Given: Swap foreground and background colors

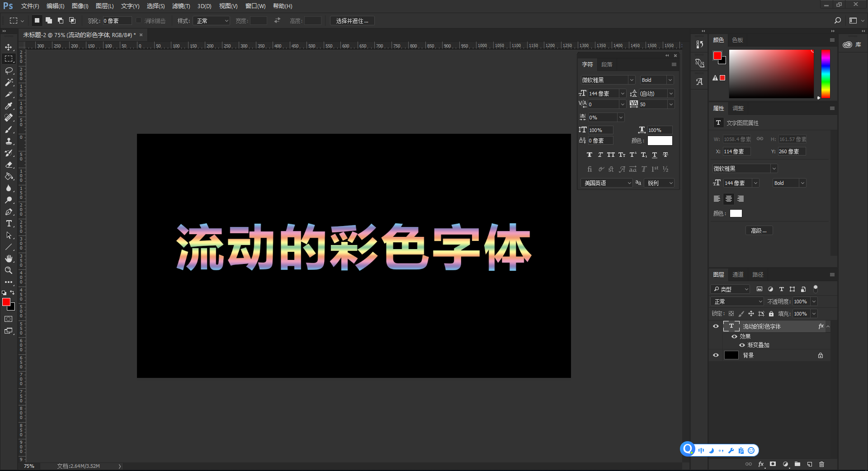Looking at the screenshot, I should (x=12, y=292).
